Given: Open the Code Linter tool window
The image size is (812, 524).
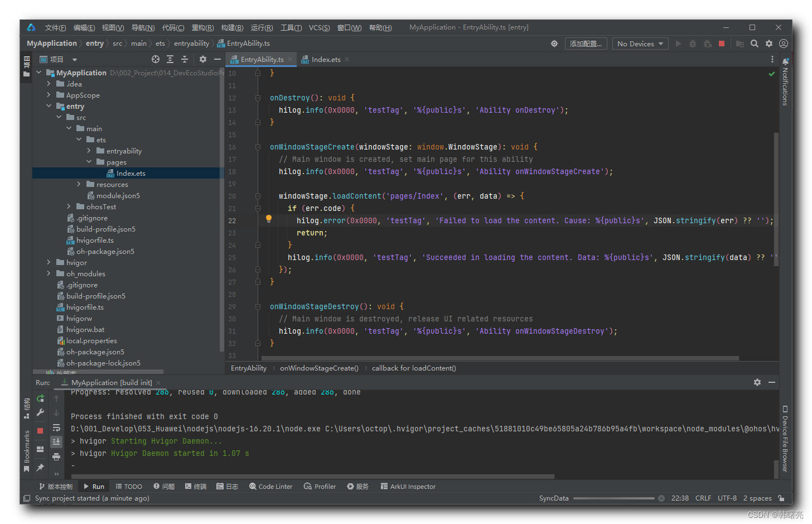Looking at the screenshot, I should click(x=271, y=487).
